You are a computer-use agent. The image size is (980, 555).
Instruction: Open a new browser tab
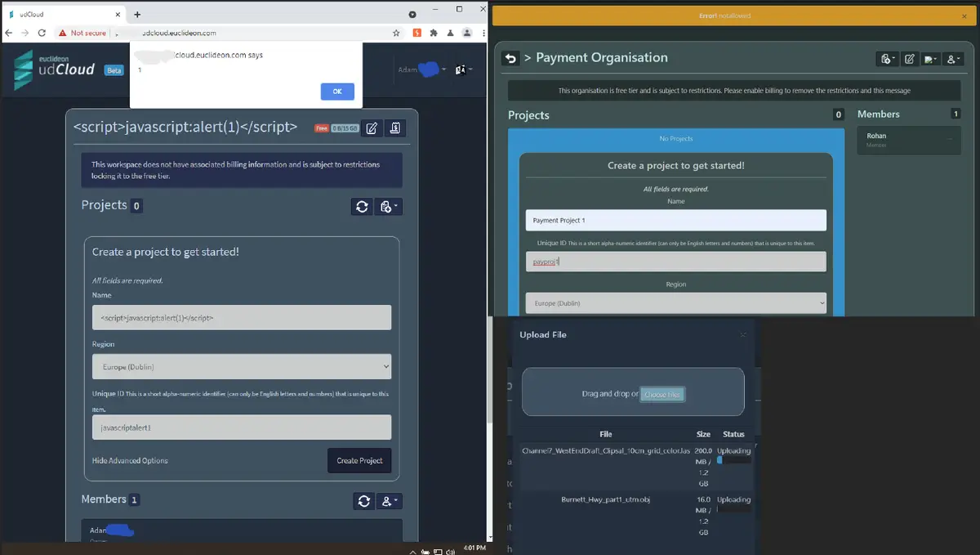tap(137, 15)
